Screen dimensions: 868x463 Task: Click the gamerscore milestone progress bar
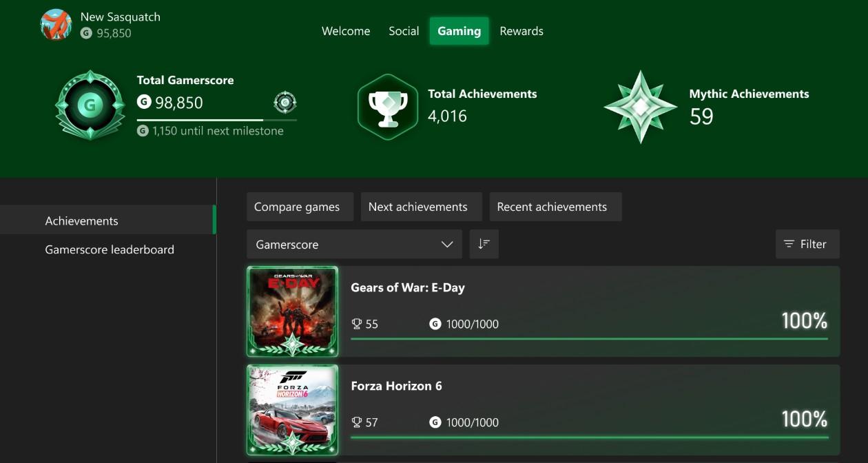217,120
